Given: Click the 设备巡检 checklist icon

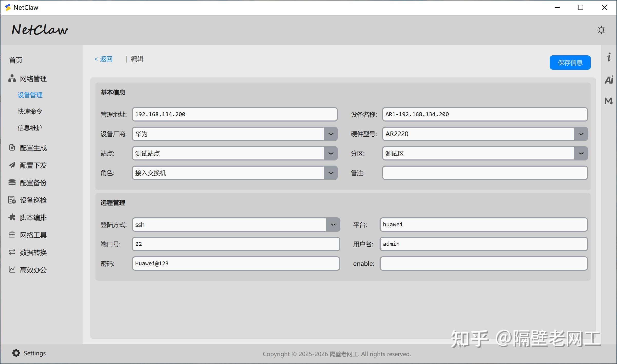Looking at the screenshot, I should (12, 200).
